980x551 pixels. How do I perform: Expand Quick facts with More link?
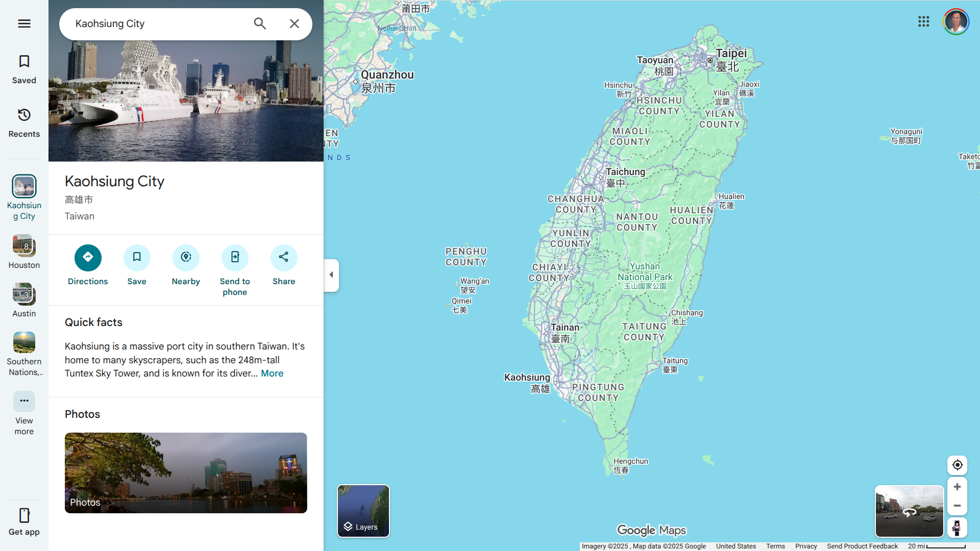point(272,373)
